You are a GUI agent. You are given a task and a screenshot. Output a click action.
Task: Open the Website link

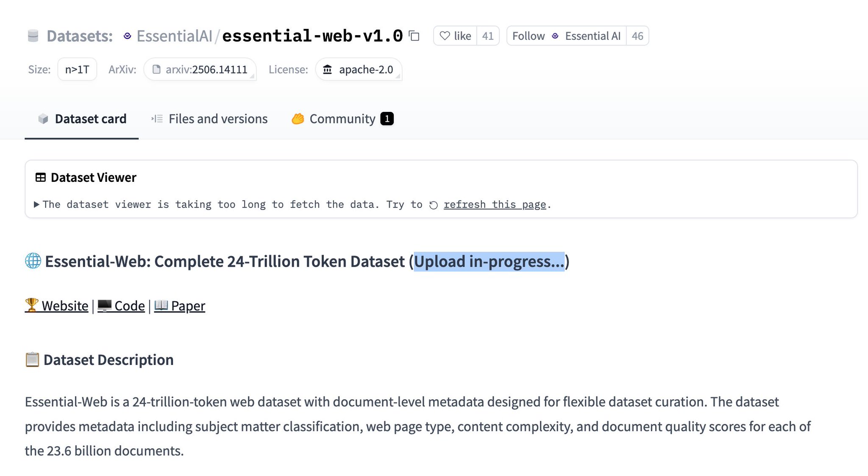point(57,306)
